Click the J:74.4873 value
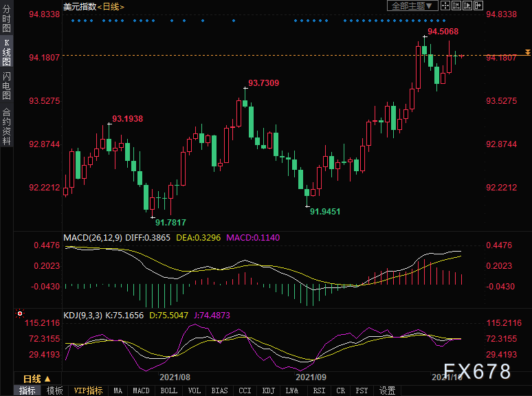The image size is (532, 396). click(x=212, y=316)
